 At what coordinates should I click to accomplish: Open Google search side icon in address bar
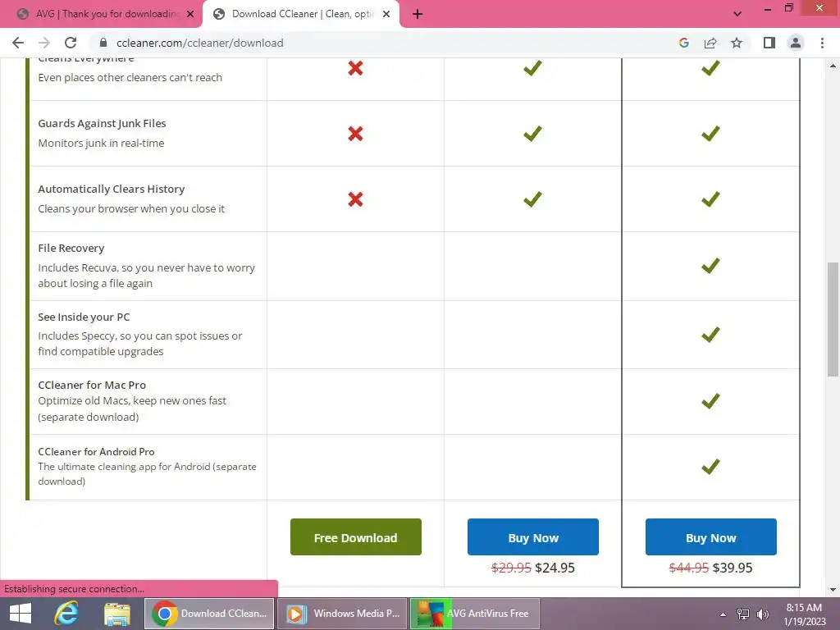pyautogui.click(x=683, y=43)
